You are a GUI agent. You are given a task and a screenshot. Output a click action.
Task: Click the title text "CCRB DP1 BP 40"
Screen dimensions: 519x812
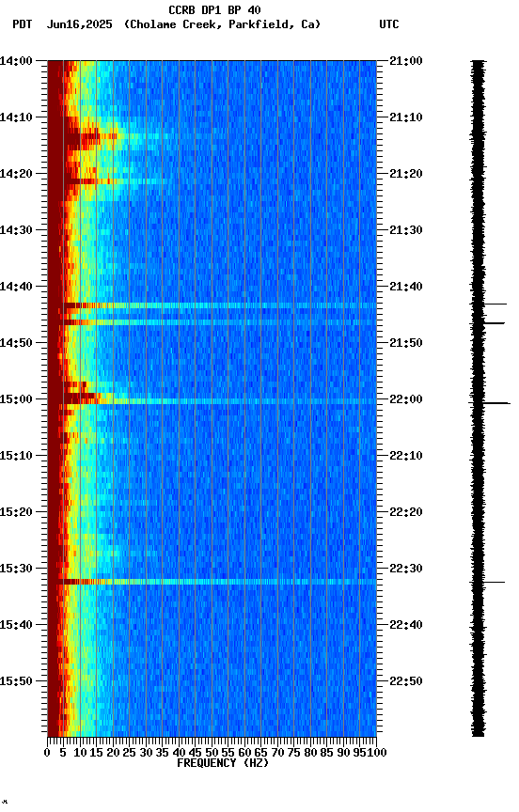coord(214,9)
